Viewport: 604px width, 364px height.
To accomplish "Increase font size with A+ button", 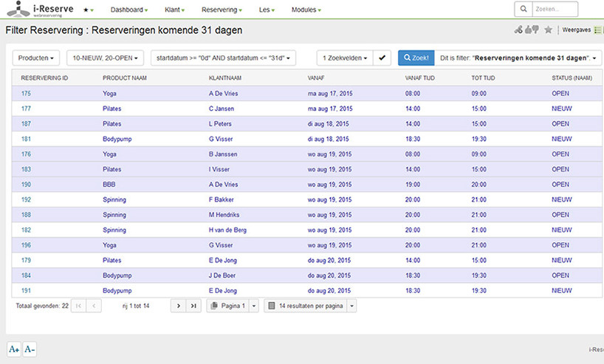I will [14, 349].
